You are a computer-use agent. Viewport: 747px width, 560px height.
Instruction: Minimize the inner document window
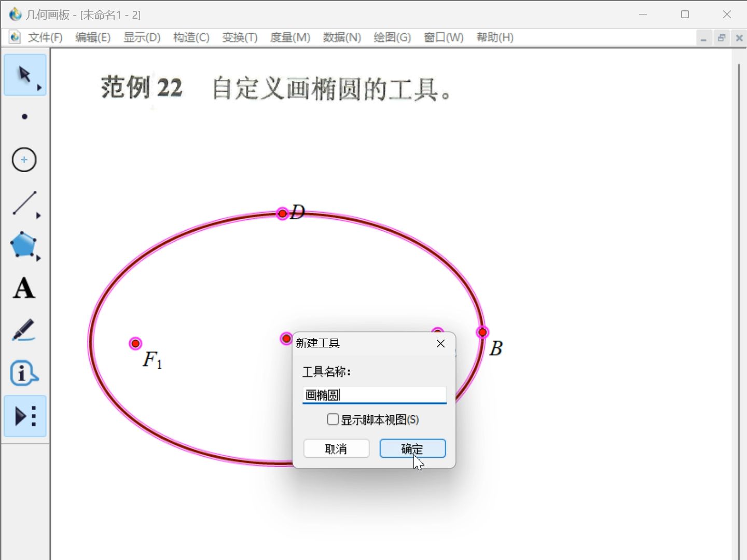pos(703,38)
